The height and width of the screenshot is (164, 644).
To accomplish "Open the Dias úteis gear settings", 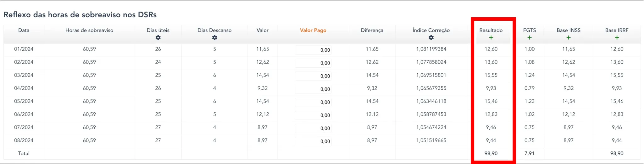I will pyautogui.click(x=158, y=38).
